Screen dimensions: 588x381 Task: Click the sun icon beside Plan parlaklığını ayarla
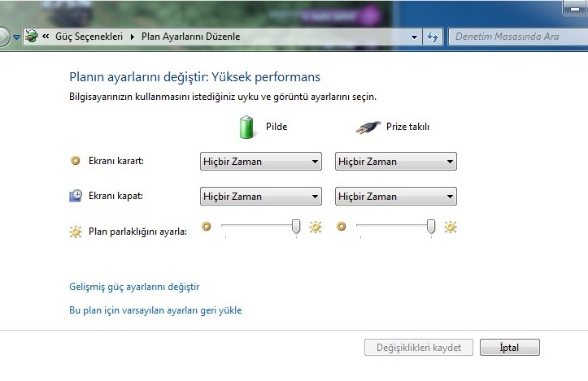pyautogui.click(x=76, y=232)
